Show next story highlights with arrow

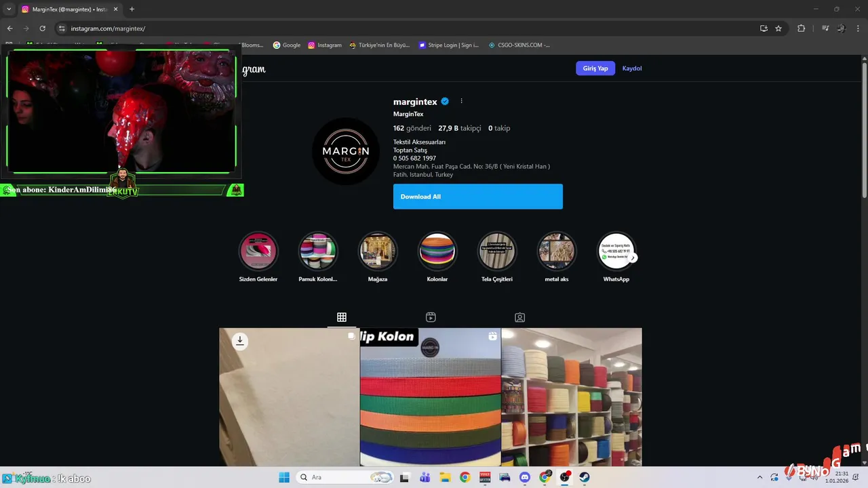633,258
